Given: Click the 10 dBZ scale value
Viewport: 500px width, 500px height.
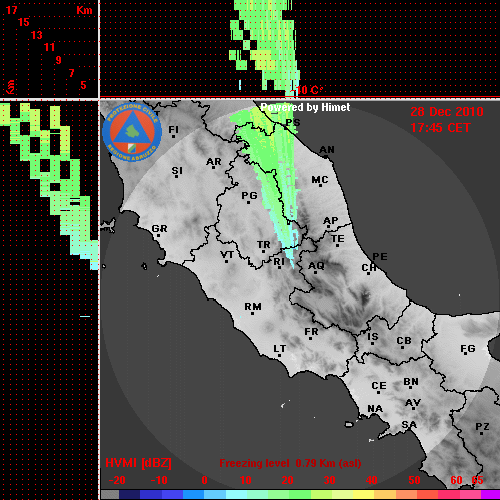Looking at the screenshot, I should [x=246, y=480].
